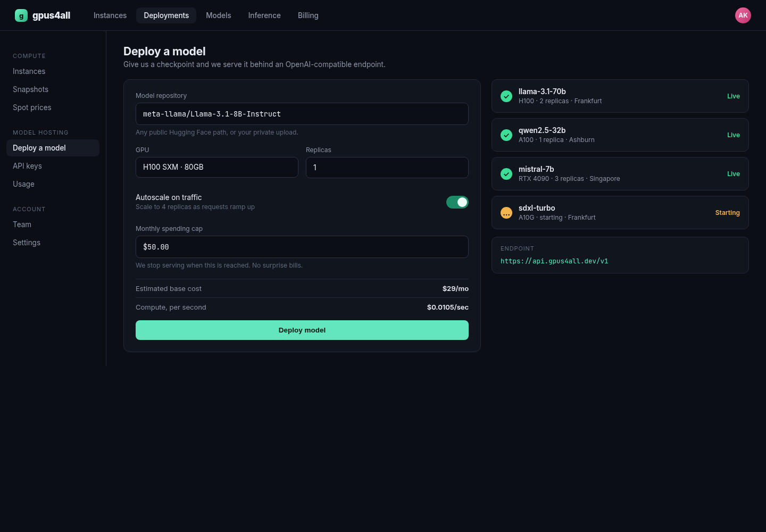View Usage in the sidebar
The height and width of the screenshot is (532, 766).
53,184
